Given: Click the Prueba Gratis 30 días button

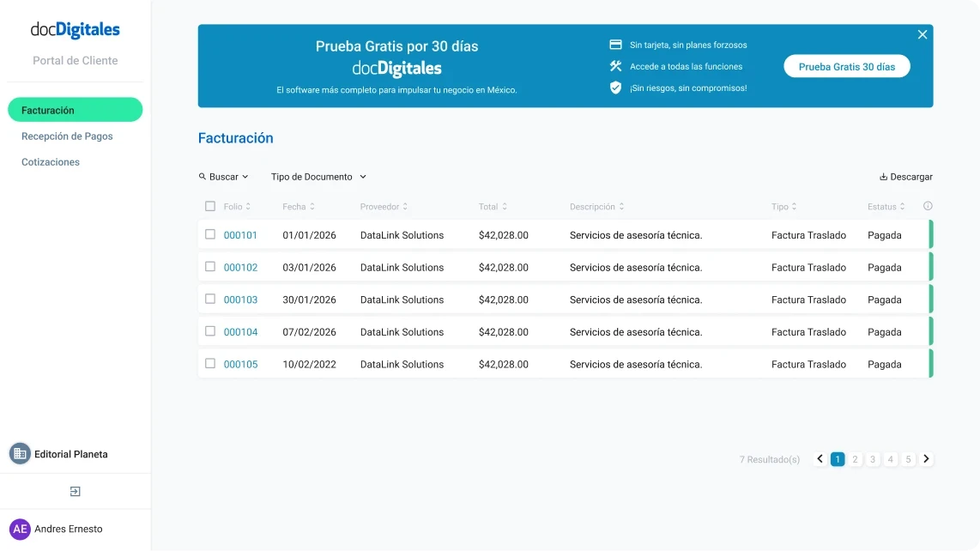Looking at the screenshot, I should pos(846,65).
